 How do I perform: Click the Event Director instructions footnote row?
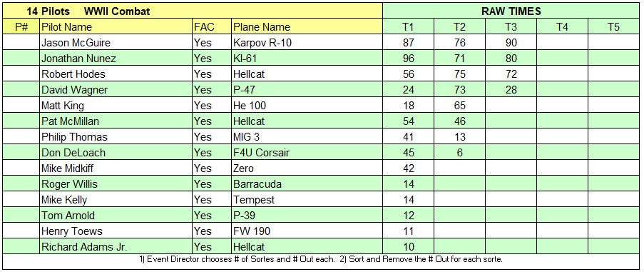pyautogui.click(x=321, y=260)
